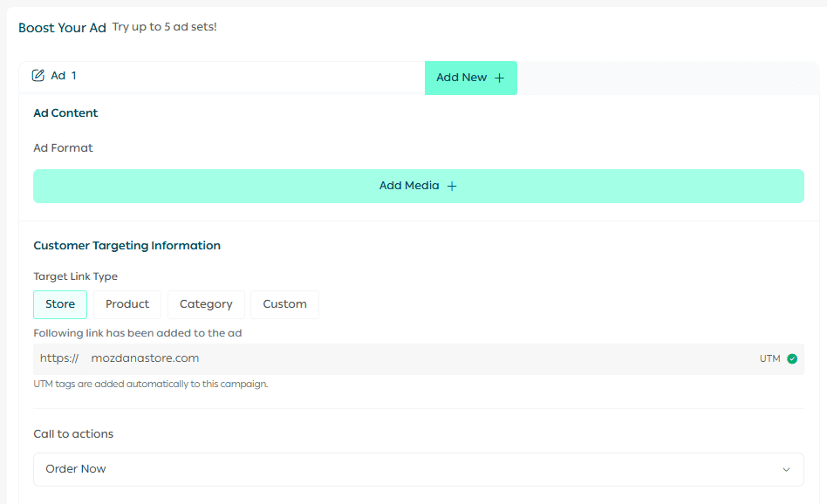The width and height of the screenshot is (827, 504).
Task: Click the Customer Targeting Information heading
Action: 126,246
